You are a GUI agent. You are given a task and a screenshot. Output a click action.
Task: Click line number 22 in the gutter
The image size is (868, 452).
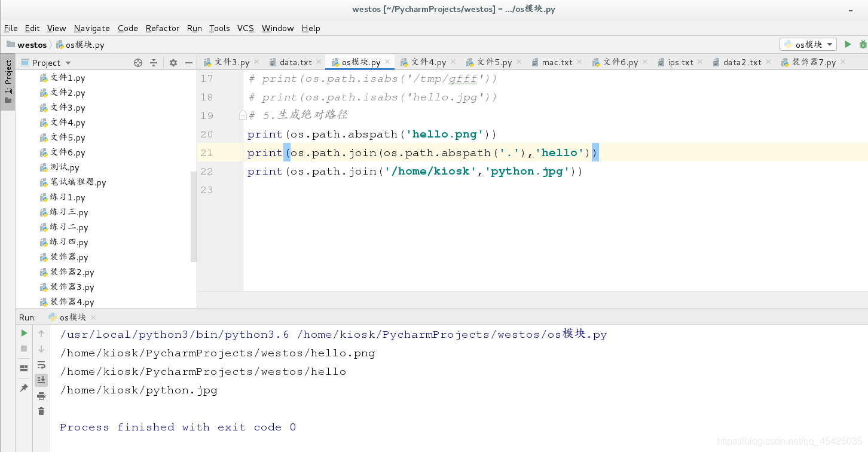tap(207, 171)
